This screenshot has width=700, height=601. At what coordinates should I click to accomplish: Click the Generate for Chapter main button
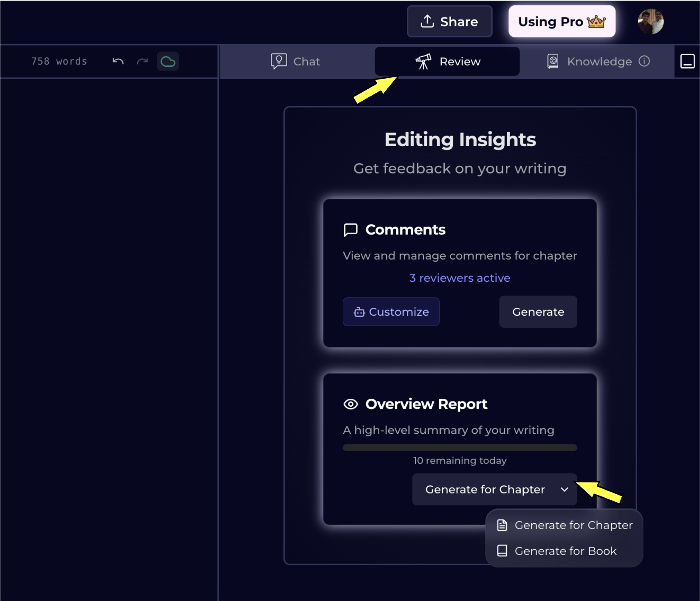pos(485,489)
